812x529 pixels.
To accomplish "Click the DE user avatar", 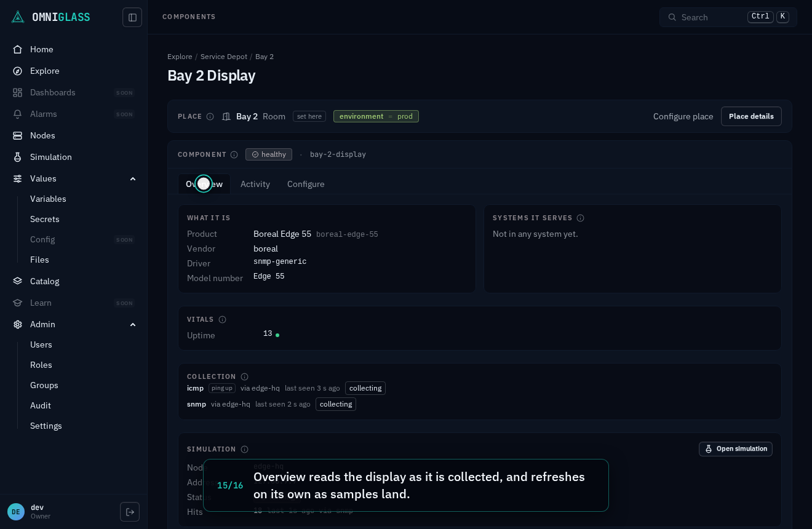I will [16, 512].
